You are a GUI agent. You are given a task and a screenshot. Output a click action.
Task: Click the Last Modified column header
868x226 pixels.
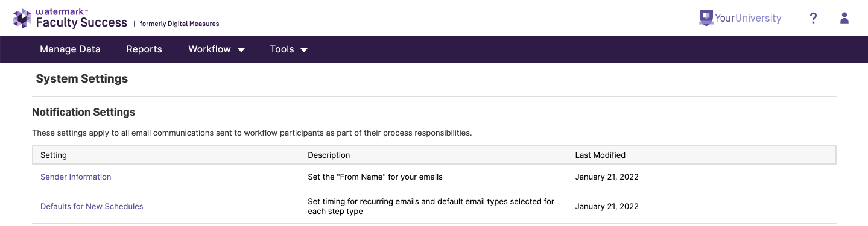[x=600, y=155]
